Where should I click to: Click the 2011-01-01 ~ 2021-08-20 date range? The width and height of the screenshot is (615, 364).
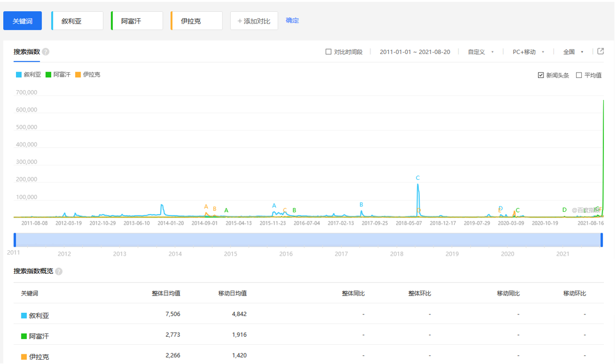point(415,52)
